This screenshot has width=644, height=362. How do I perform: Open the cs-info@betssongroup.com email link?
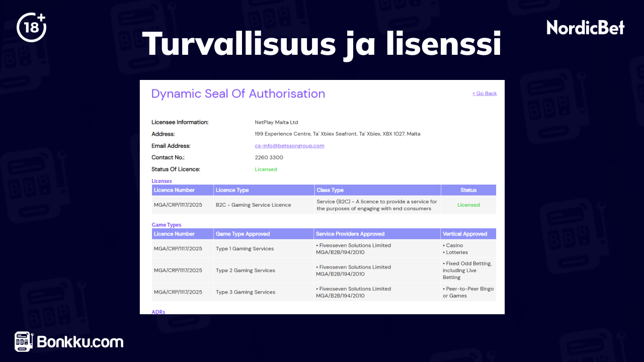pos(289,146)
